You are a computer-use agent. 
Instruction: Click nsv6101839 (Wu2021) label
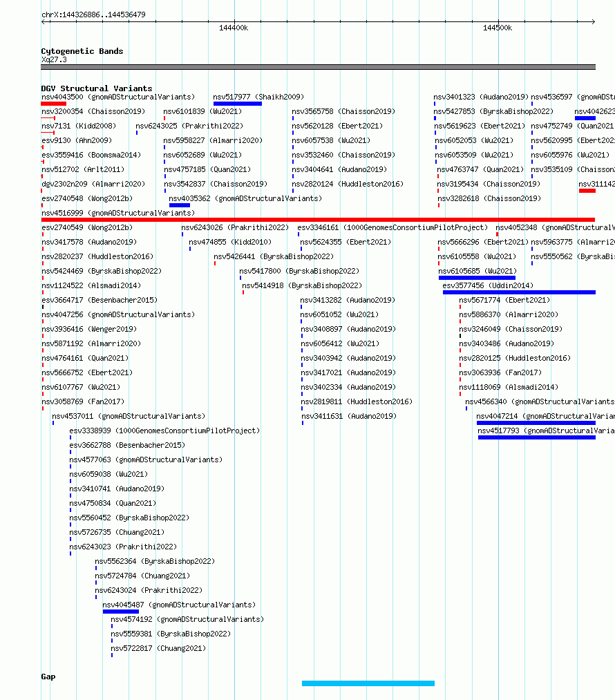[x=202, y=111]
